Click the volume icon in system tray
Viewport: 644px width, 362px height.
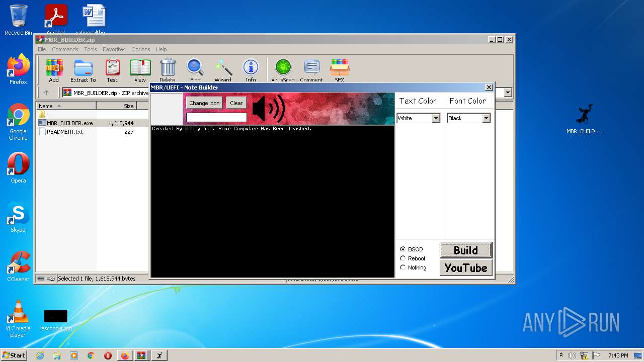(x=572, y=355)
